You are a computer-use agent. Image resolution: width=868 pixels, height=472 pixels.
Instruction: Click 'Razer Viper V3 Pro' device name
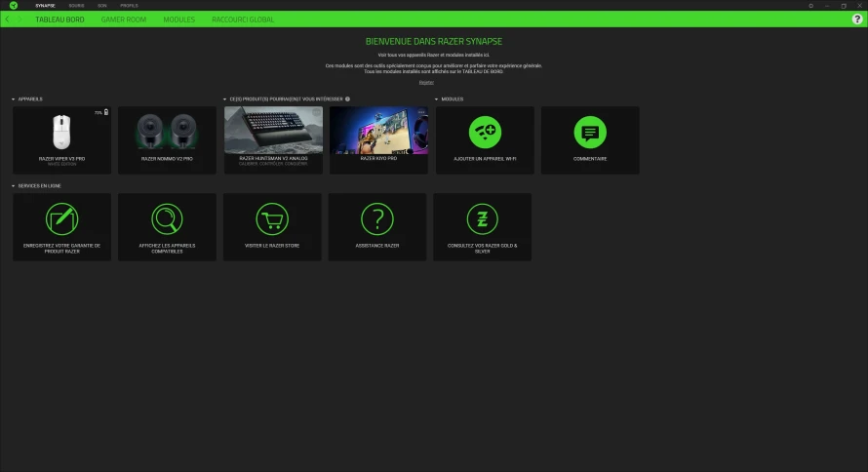pos(62,159)
